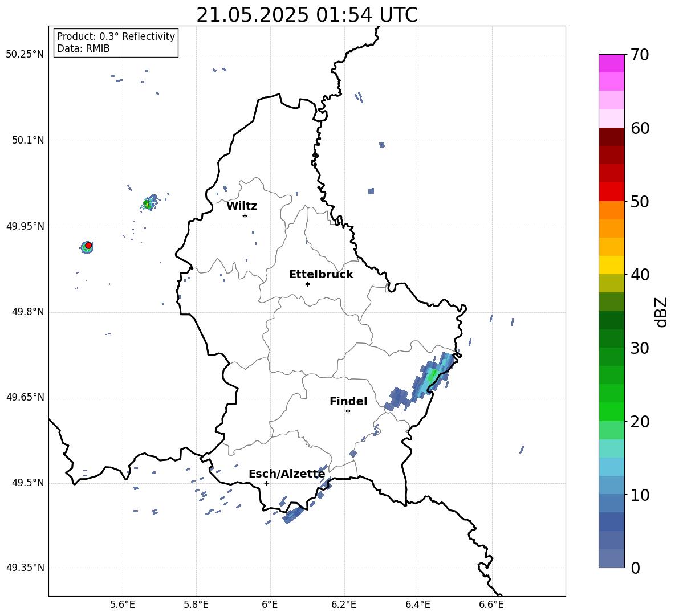Screen dimensions: 675x616
Task: Click the Ettelbruck station cross marker
Action: [307, 284]
